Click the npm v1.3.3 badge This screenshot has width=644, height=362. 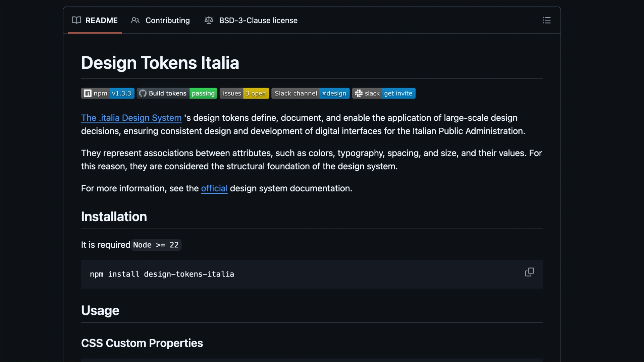(108, 94)
